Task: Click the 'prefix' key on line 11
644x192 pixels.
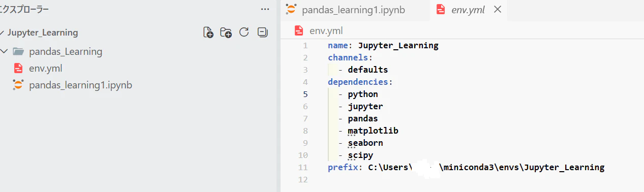Action: [x=343, y=167]
